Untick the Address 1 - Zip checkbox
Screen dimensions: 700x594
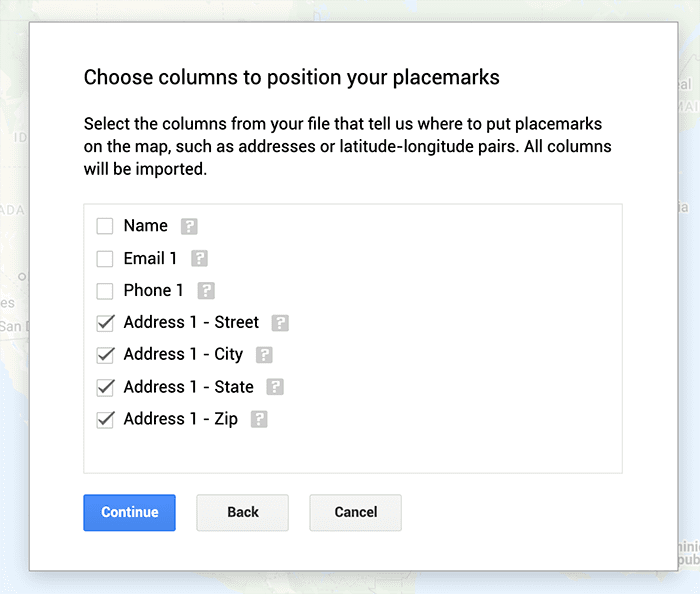coord(105,420)
